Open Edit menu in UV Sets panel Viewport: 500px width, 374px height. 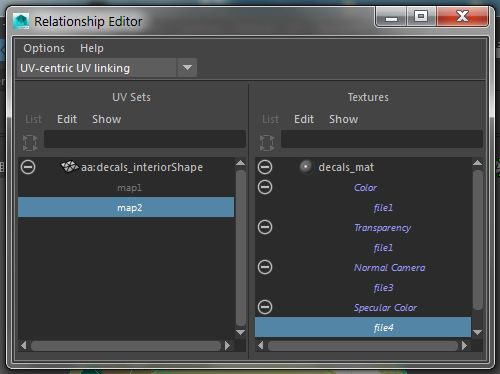67,119
